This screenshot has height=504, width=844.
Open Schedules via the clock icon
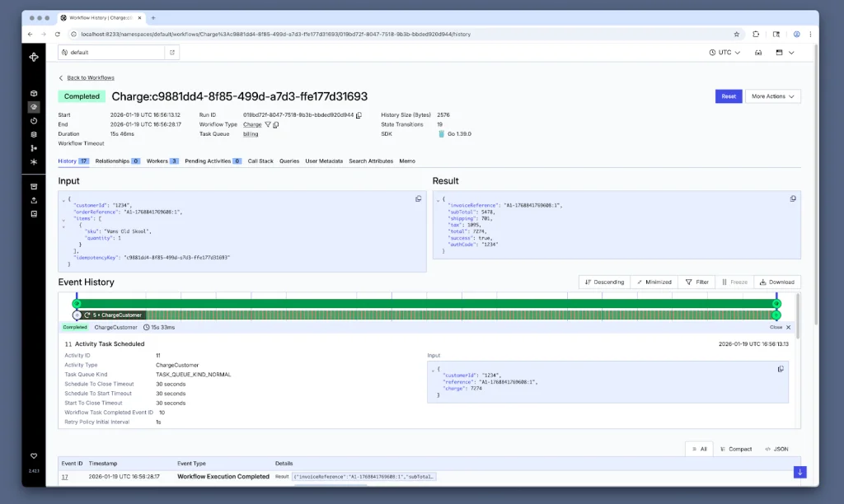(x=34, y=119)
